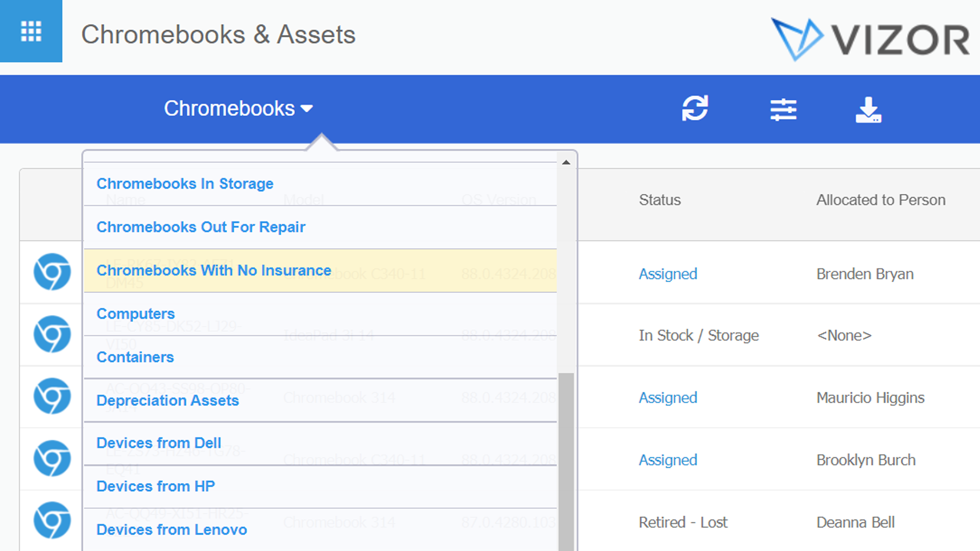Choose Chromebooks With No Insurance view
Screen dimensions: 980x551
coord(320,270)
